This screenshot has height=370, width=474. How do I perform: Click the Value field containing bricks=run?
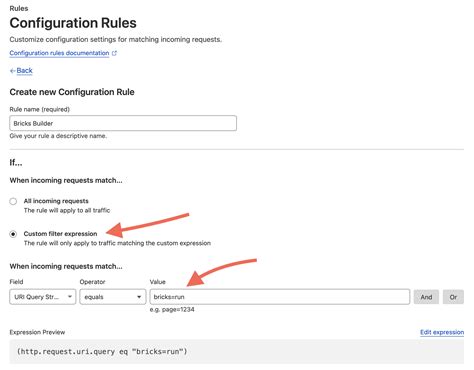tap(280, 297)
